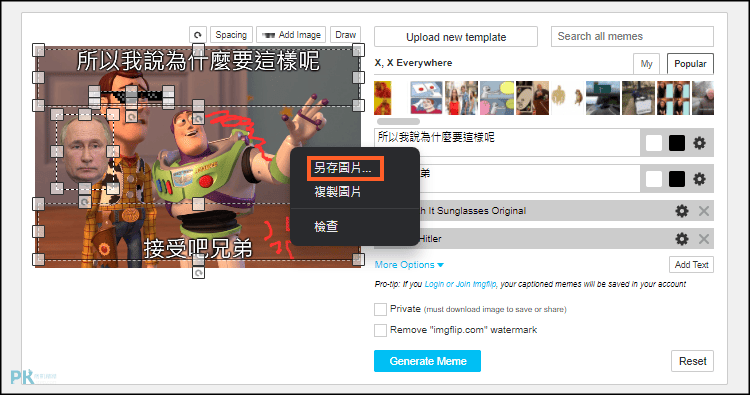Viewport: 750px width, 395px height.
Task: Select the Distracted Boyfriend template thumbnail
Action: 461,98
